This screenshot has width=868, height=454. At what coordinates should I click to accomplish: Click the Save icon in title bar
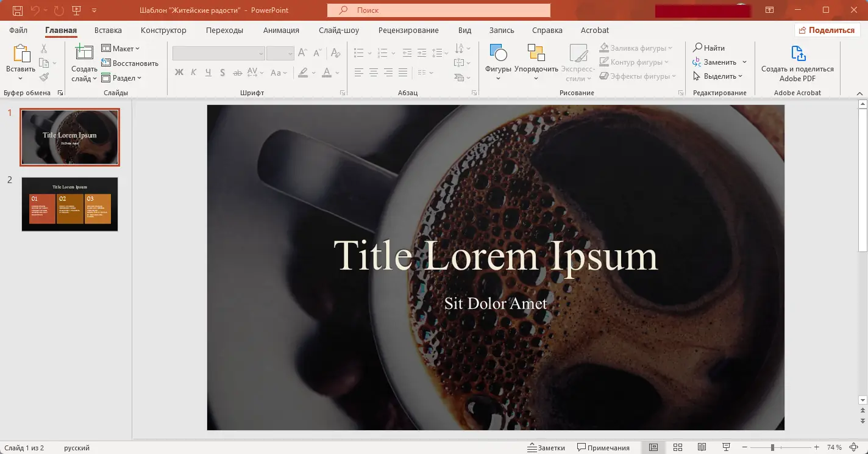(x=18, y=10)
